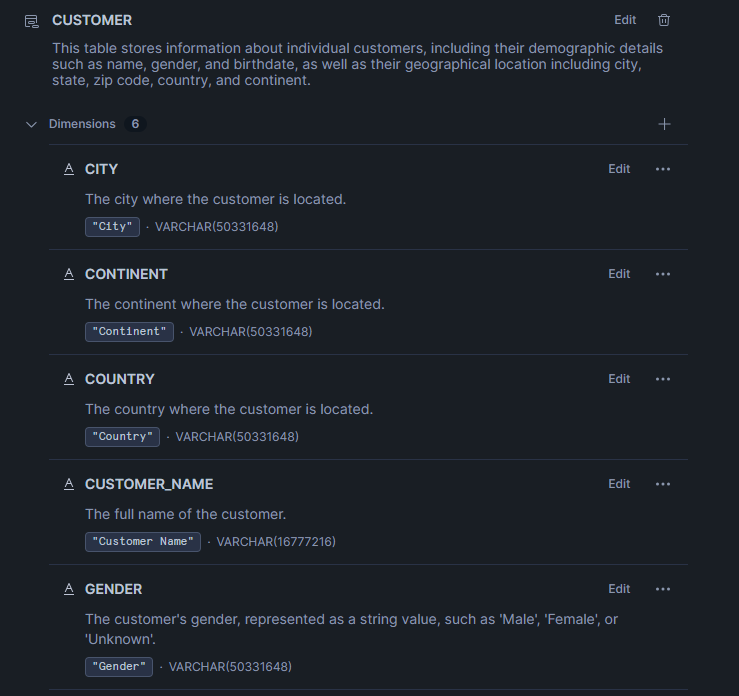Collapse the Dimensions section
Image resolution: width=739 pixels, height=696 pixels.
tap(31, 124)
